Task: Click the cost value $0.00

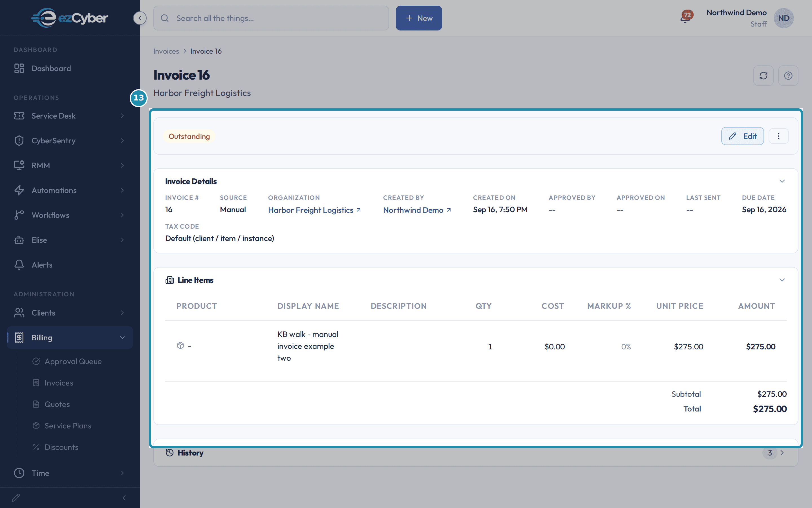Action: tap(555, 346)
